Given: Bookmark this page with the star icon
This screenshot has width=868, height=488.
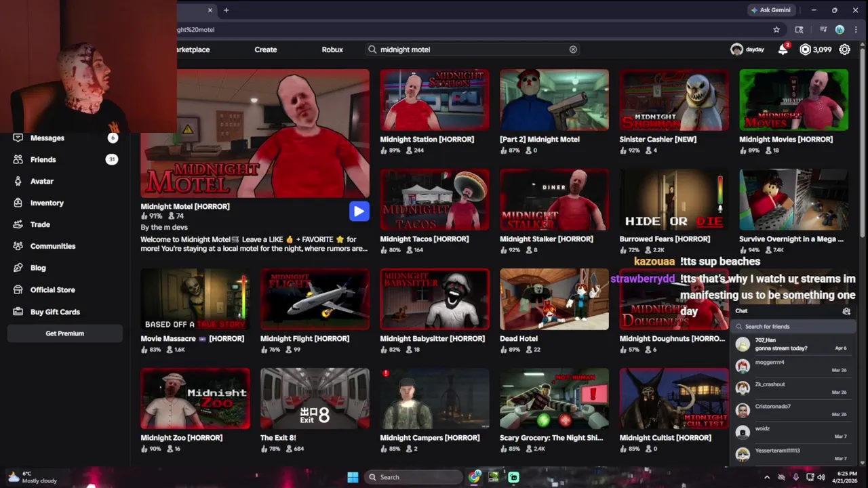Looking at the screenshot, I should point(776,30).
